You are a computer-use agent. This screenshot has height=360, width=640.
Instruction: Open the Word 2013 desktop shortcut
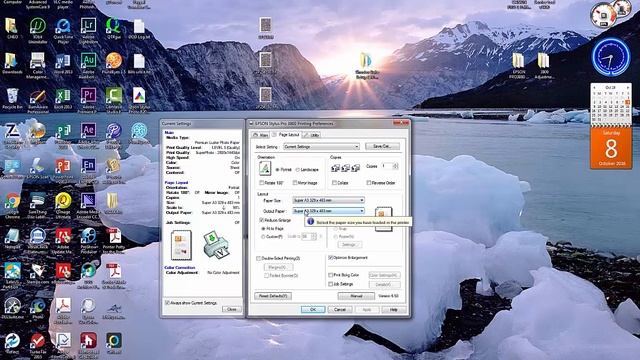click(63, 64)
